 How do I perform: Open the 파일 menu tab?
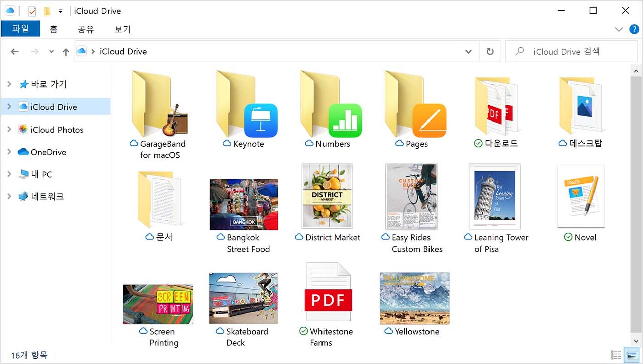pos(20,29)
